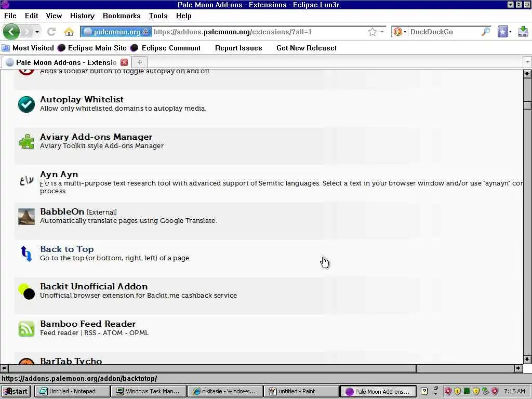
Task: Open the Autoplay Whitelist extension title
Action: [x=82, y=99]
